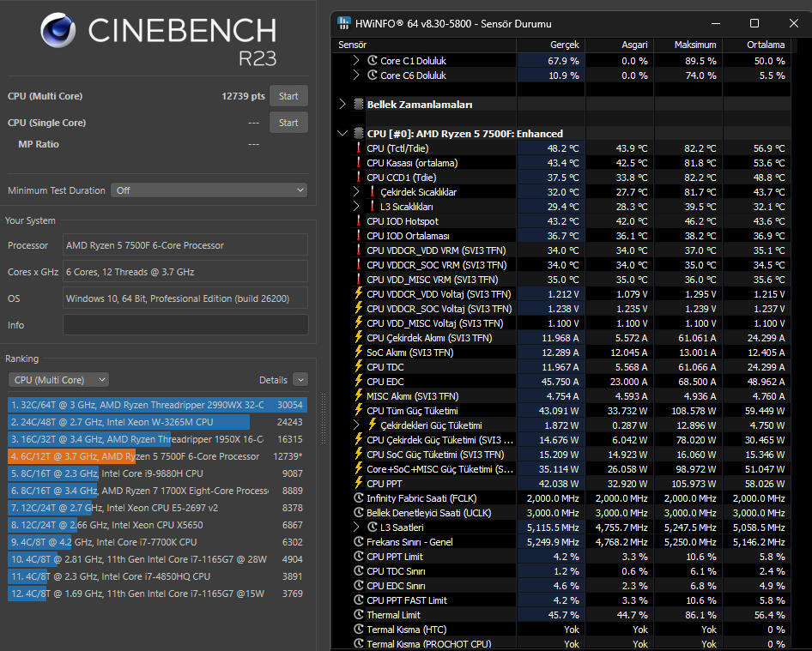812x651 pixels.
Task: Select the Core i7-4850HQ ranking entry
Action: tap(157, 576)
